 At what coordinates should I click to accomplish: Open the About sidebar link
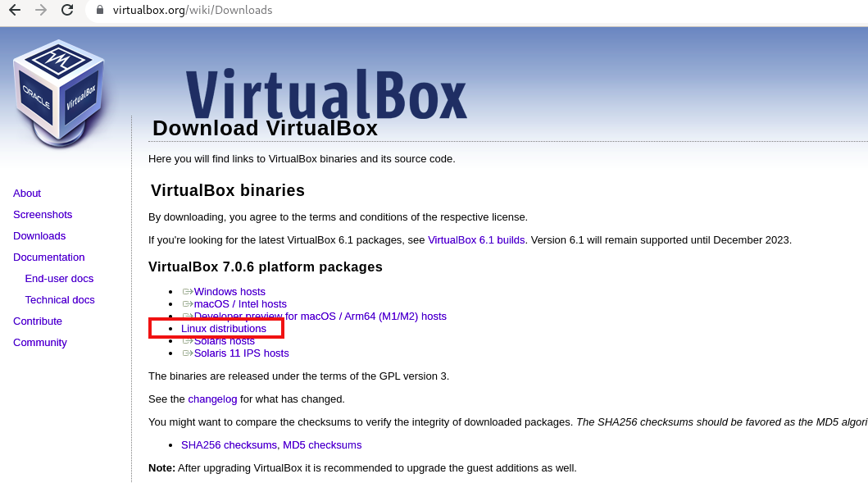pos(27,194)
